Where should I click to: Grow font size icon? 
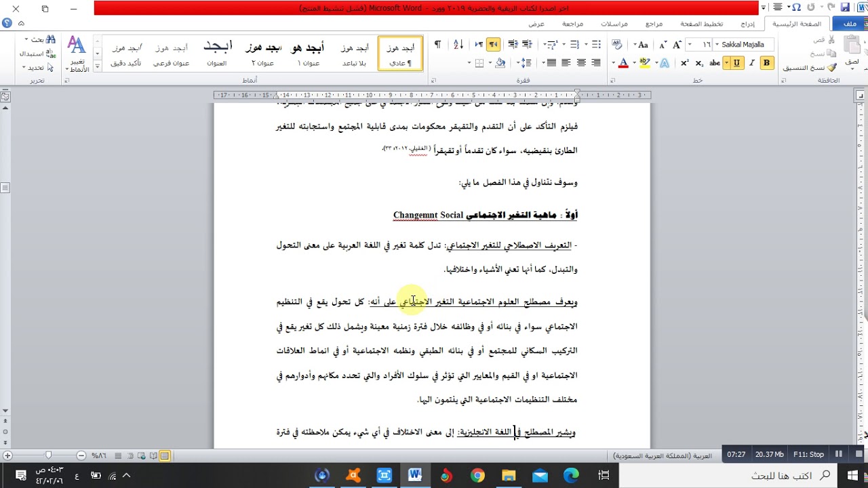[x=677, y=44]
